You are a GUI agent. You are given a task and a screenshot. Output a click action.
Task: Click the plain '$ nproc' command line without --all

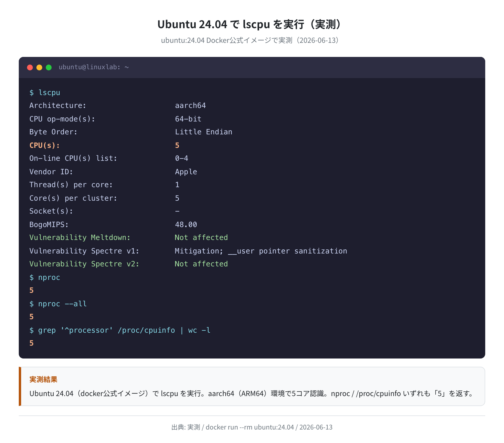pos(45,278)
